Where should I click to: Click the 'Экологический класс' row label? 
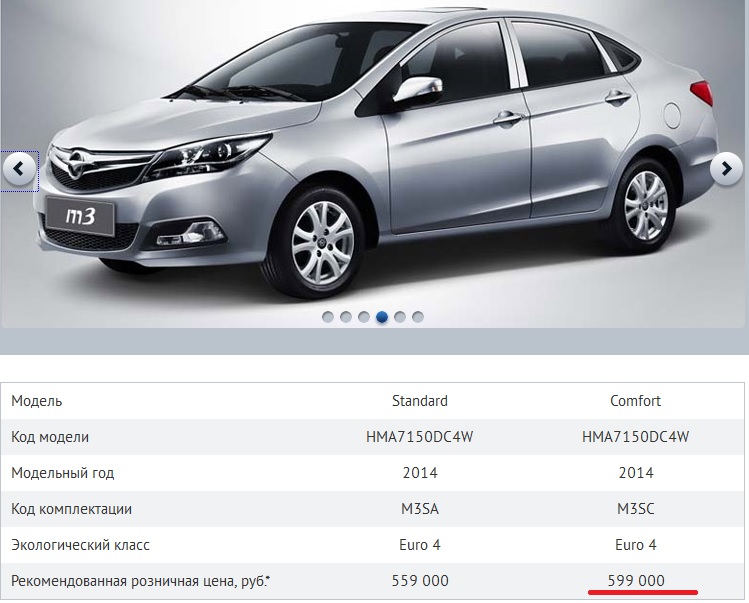click(80, 545)
